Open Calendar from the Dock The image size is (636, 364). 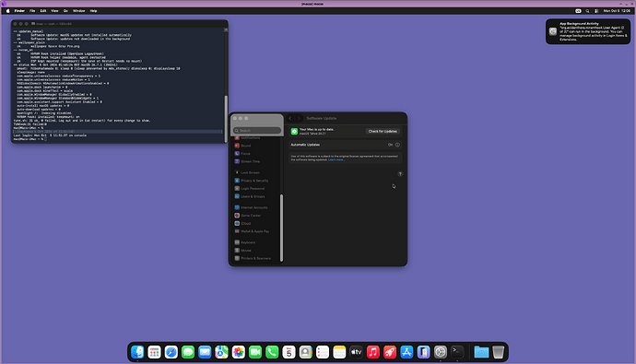(x=289, y=352)
